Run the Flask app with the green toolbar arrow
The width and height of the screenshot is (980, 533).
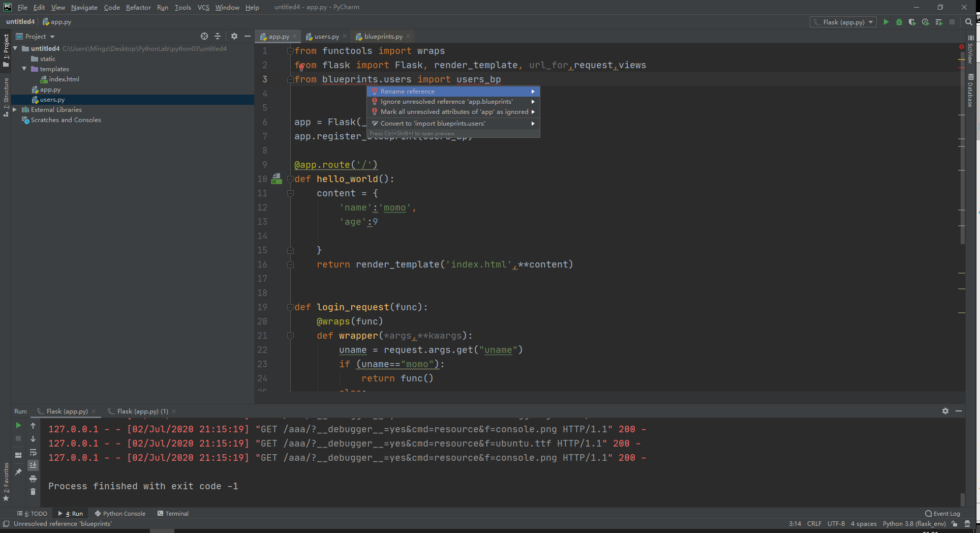pos(886,22)
